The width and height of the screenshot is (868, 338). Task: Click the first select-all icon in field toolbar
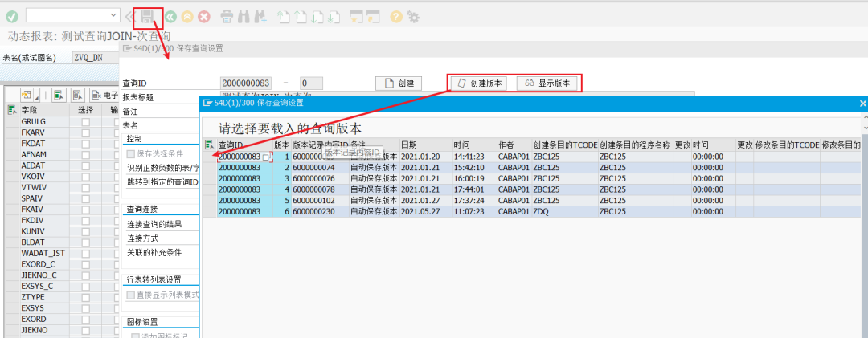click(59, 95)
